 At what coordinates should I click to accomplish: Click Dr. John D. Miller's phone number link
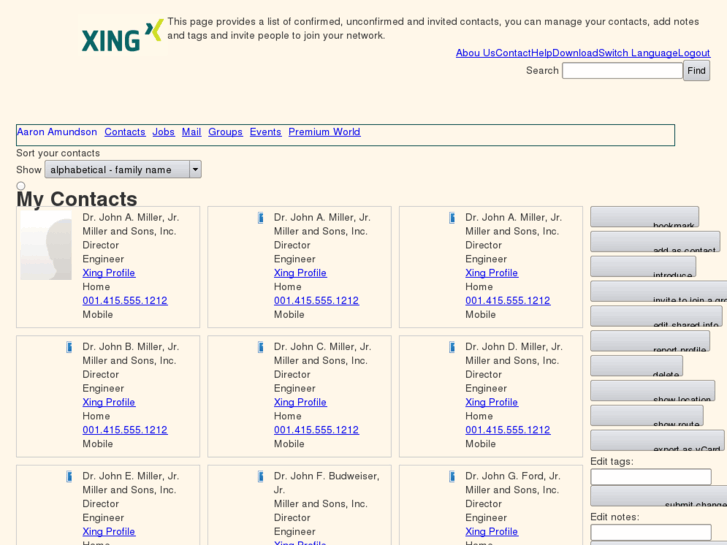click(508, 430)
